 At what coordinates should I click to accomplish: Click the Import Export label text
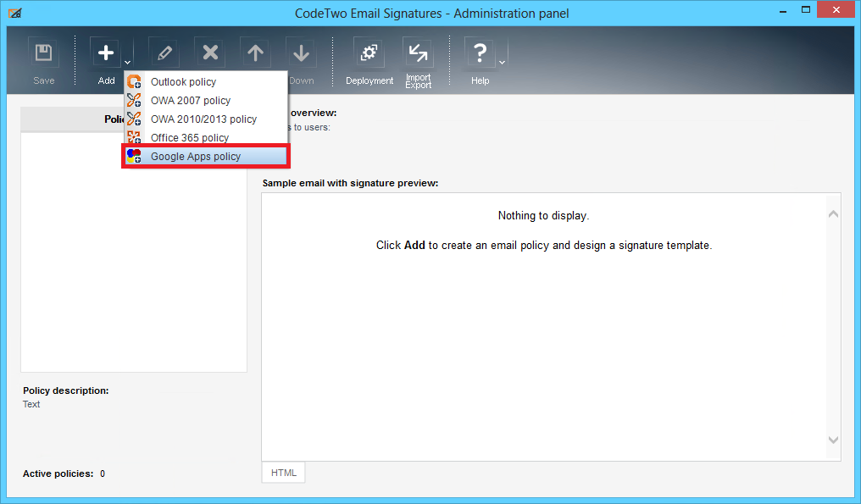point(419,81)
